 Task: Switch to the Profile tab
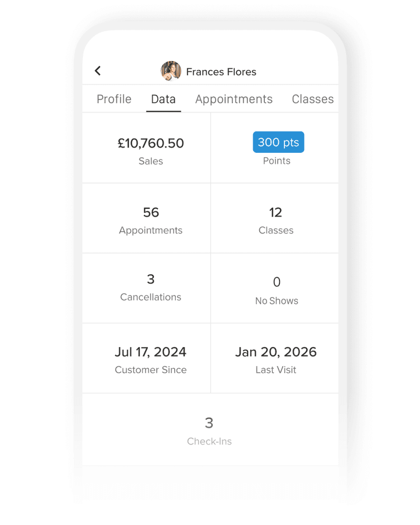pos(114,99)
